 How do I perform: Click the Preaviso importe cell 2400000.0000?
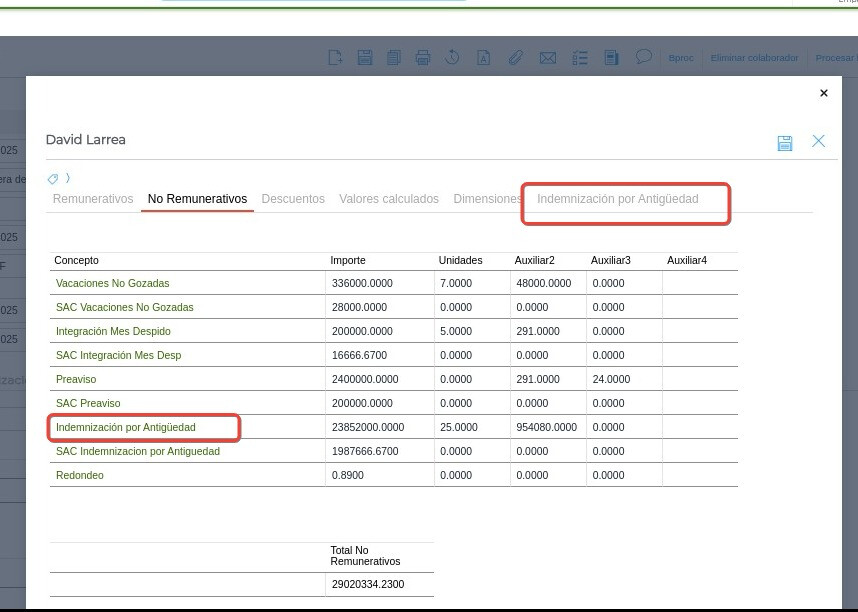[x=365, y=379]
